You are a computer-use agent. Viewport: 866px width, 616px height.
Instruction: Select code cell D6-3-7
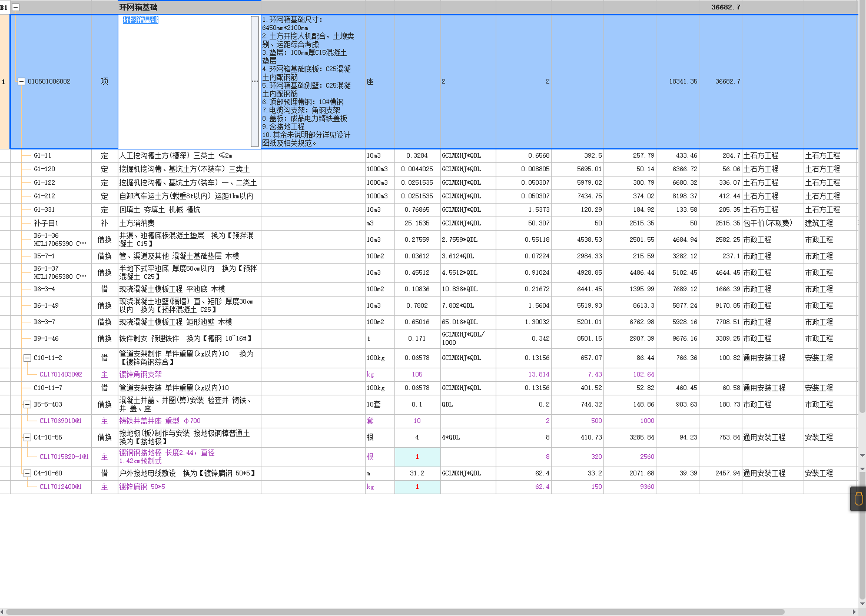click(x=44, y=322)
